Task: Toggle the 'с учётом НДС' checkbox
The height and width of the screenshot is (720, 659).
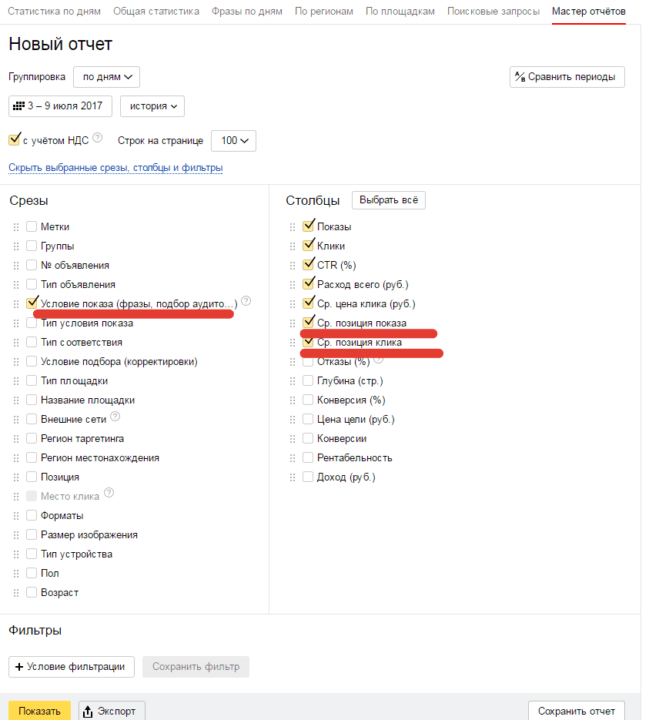Action: tap(14, 139)
